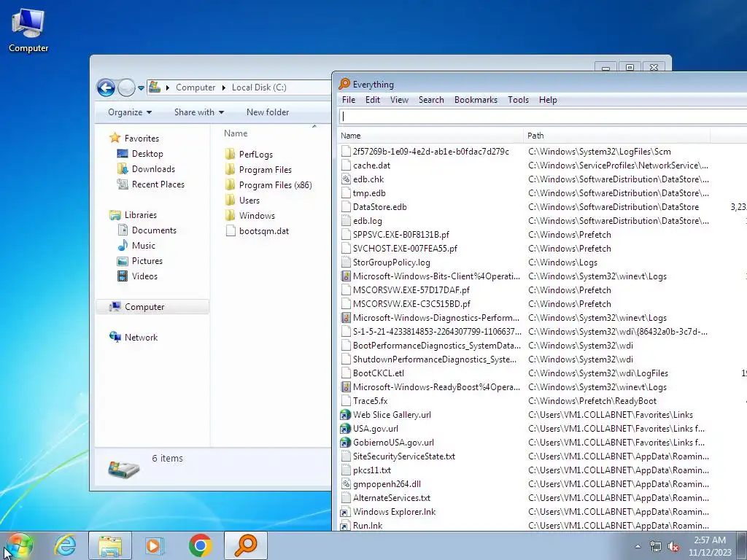Image resolution: width=747 pixels, height=560 pixels.
Task: Select the bootsqm.dat file icon
Action: [x=231, y=231]
